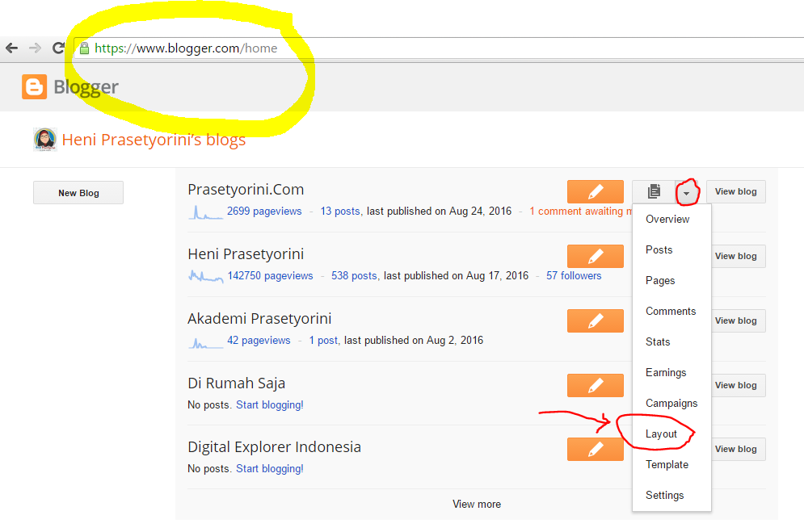Open Comments from the dropdown menu
The width and height of the screenshot is (804, 532).
pyautogui.click(x=671, y=312)
